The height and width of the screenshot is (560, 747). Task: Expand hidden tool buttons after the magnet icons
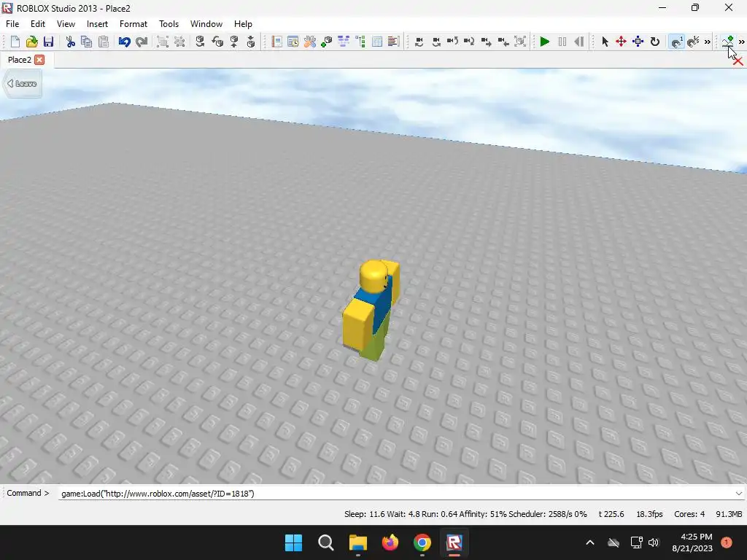pos(708,42)
